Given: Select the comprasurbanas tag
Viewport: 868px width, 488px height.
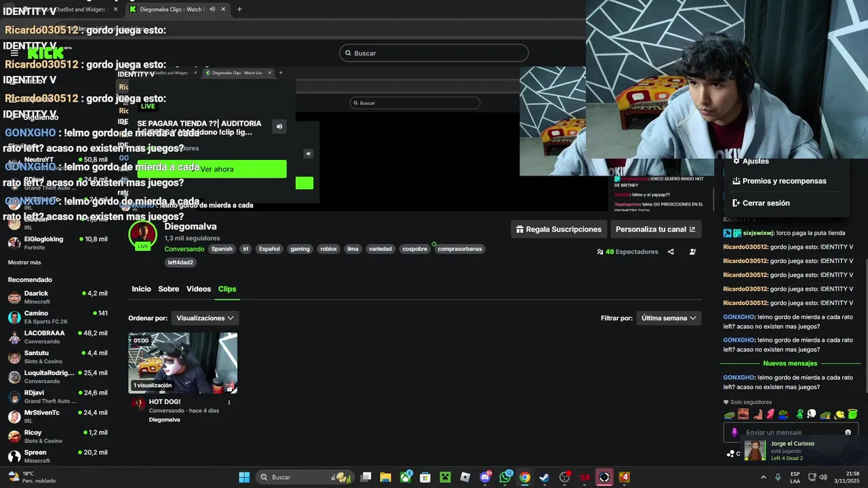Looking at the screenshot, I should pos(460,249).
